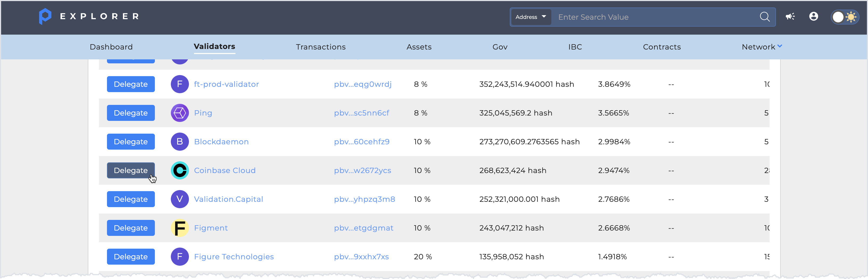Click the 268,623,424 hash value
The width and height of the screenshot is (868, 279).
click(513, 170)
